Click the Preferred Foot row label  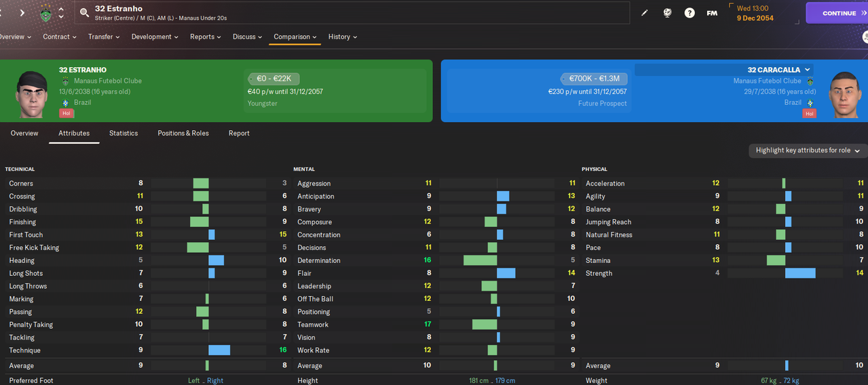tap(31, 380)
